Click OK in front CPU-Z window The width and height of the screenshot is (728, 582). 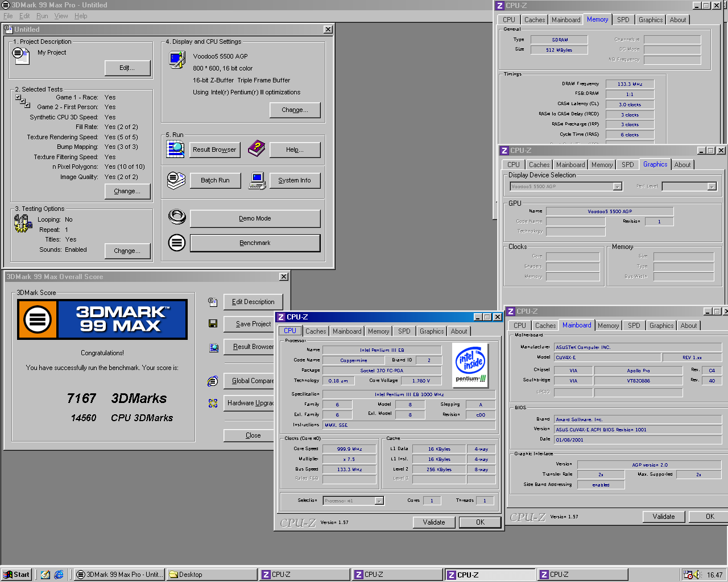(x=480, y=522)
